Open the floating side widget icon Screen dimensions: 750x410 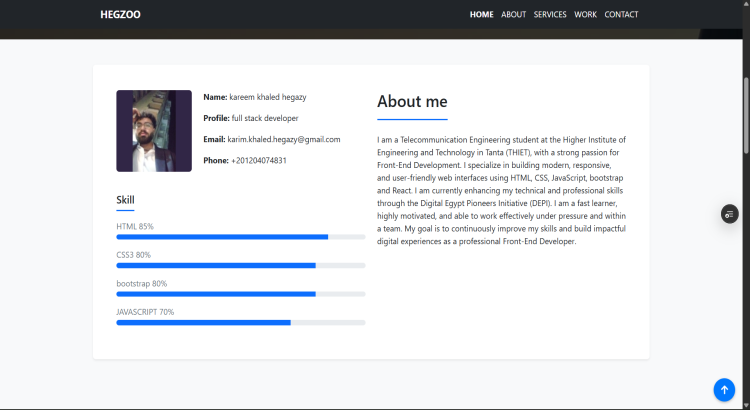click(729, 214)
